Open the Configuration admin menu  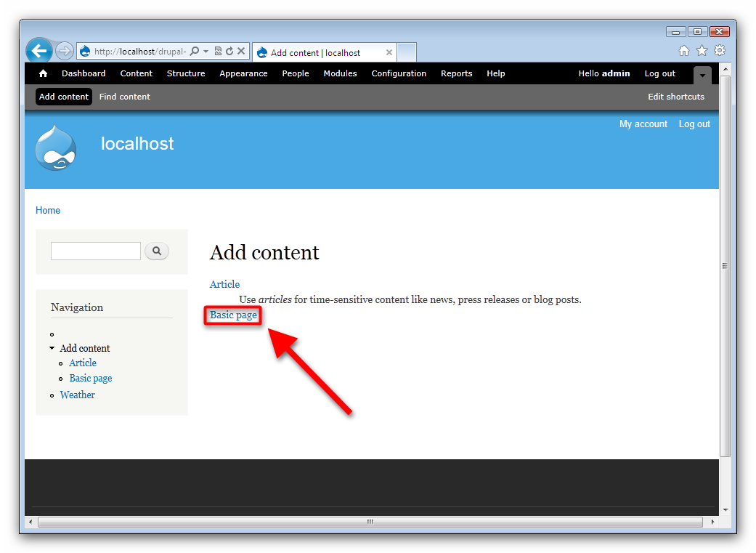pos(399,73)
